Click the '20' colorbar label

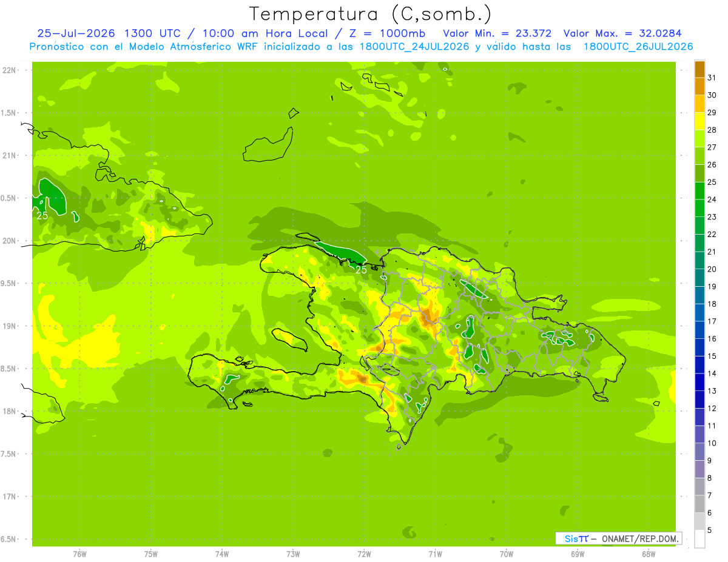click(x=712, y=269)
